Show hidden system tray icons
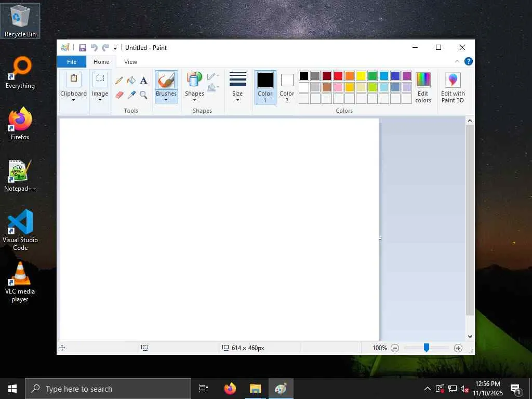This screenshot has height=399, width=532. (428, 389)
